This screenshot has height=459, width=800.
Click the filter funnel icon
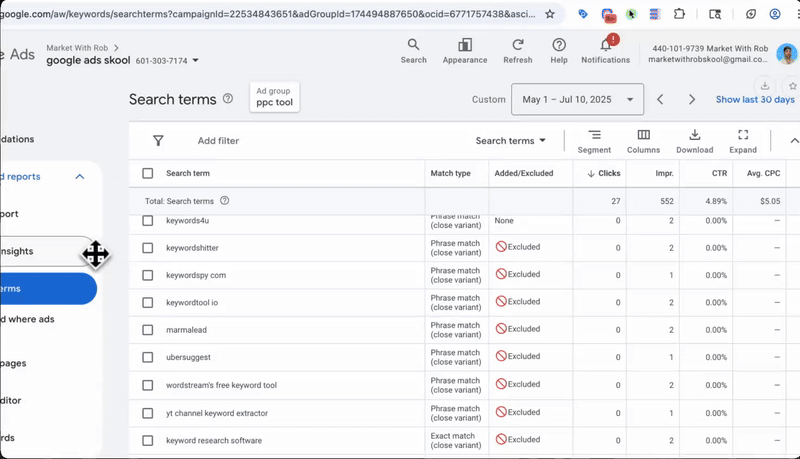[x=158, y=141]
